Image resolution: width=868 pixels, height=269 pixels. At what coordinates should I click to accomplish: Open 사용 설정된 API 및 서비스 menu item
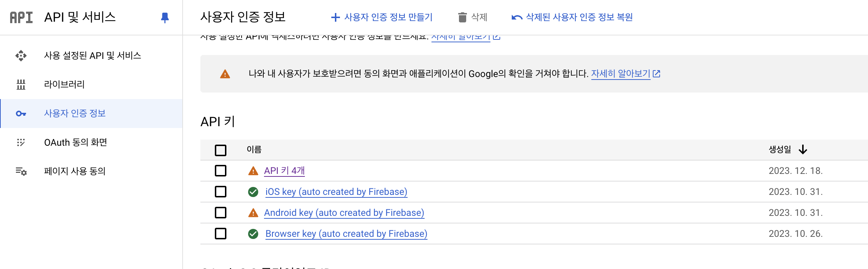[91, 56]
